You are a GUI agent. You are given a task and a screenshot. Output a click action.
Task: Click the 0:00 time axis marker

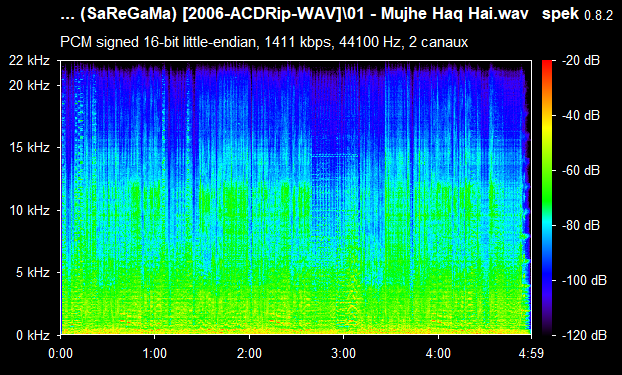pos(61,353)
